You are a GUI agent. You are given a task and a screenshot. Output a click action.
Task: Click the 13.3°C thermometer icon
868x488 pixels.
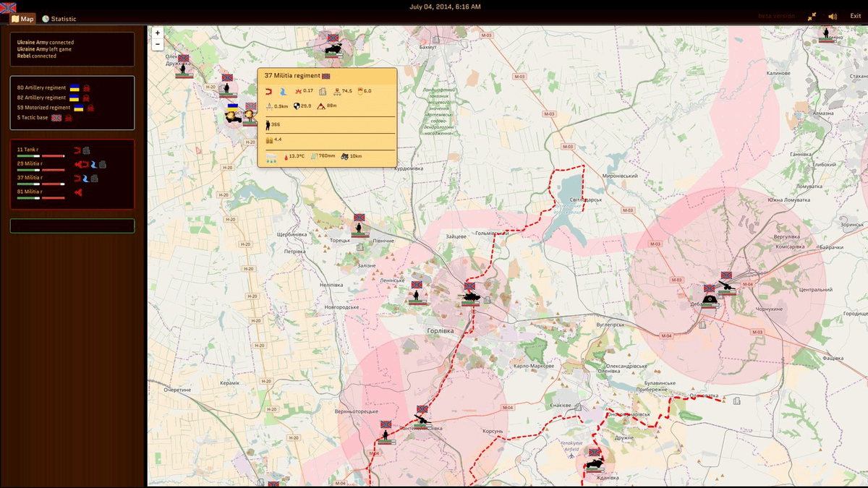285,157
